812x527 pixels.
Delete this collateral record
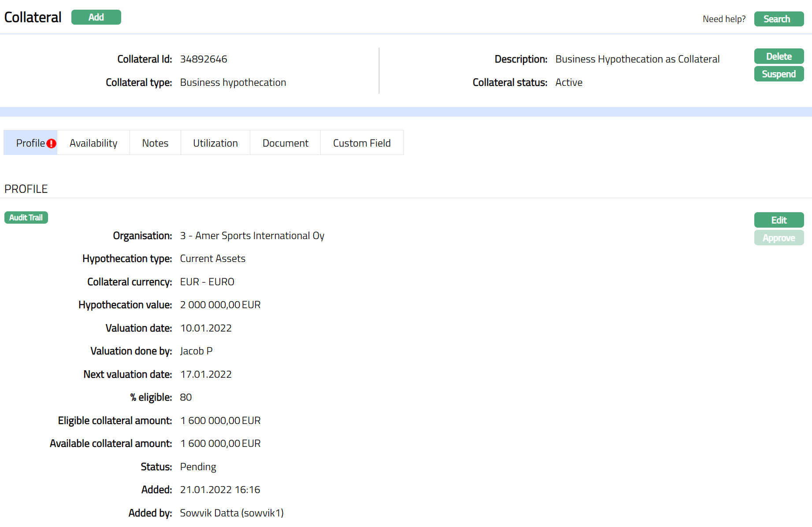click(x=779, y=56)
